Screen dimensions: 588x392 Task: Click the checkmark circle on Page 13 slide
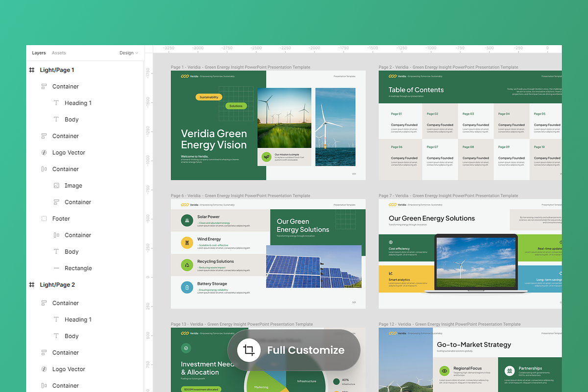coord(186,348)
